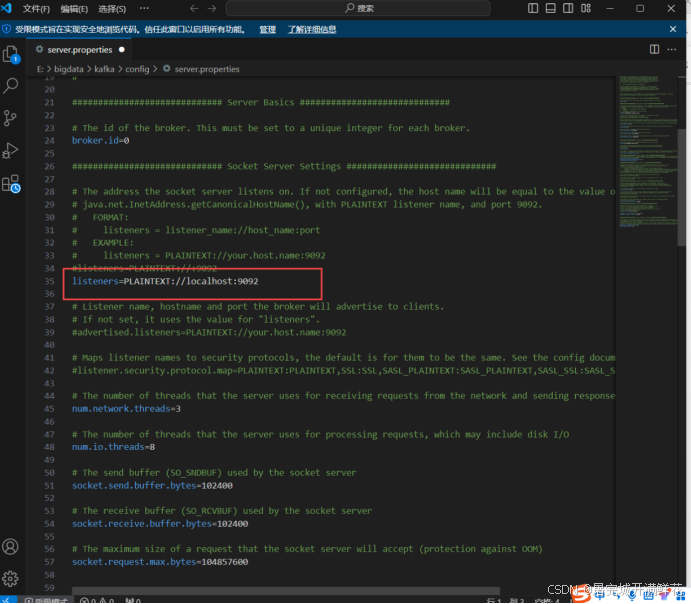
Task: Open the Run and Debug view
Action: coord(12,151)
